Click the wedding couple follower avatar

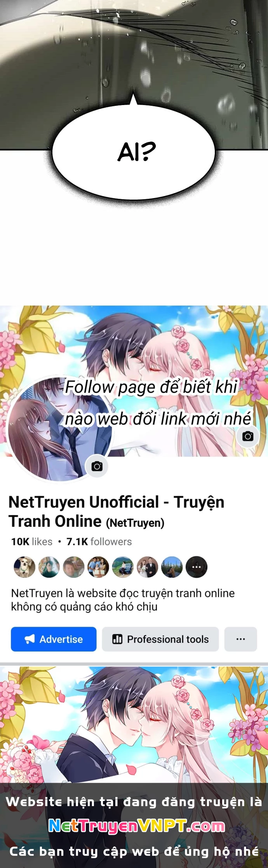tap(147, 567)
